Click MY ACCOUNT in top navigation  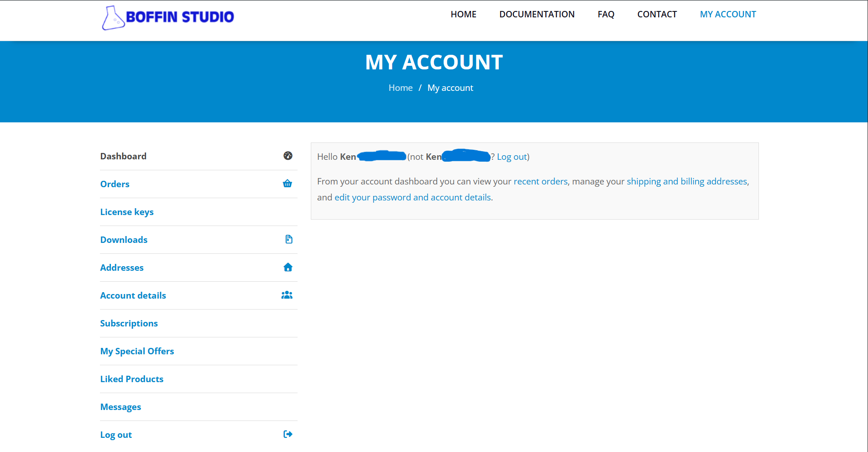pyautogui.click(x=728, y=14)
